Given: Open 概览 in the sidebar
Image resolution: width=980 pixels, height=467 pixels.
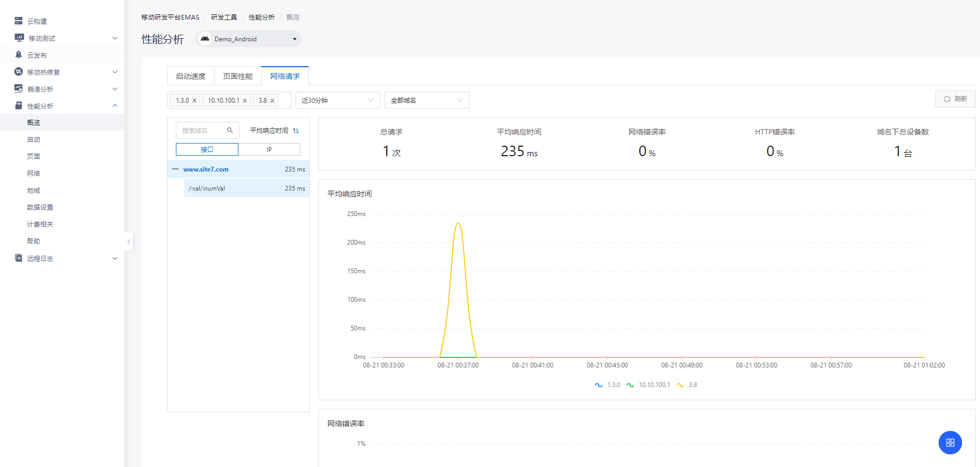Looking at the screenshot, I should 62,122.
